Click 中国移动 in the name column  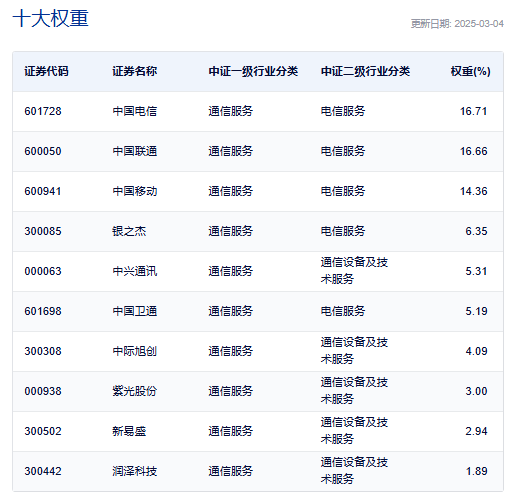tap(135, 191)
